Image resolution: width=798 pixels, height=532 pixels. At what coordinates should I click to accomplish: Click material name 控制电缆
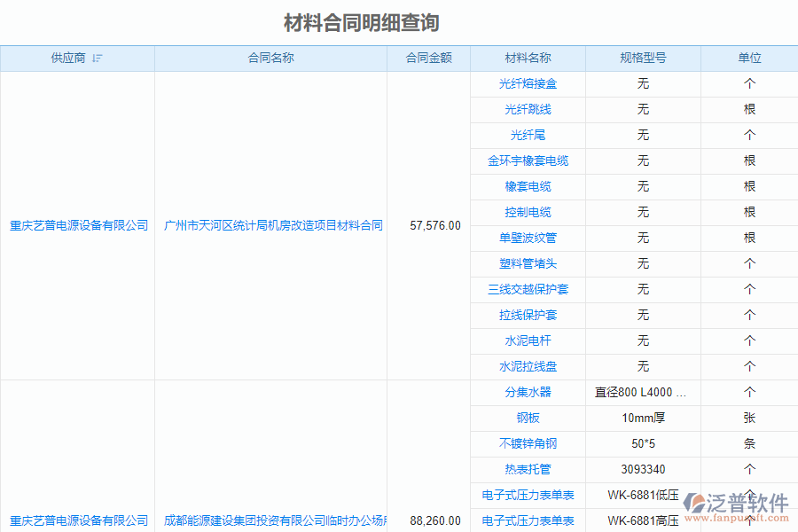[x=529, y=212]
